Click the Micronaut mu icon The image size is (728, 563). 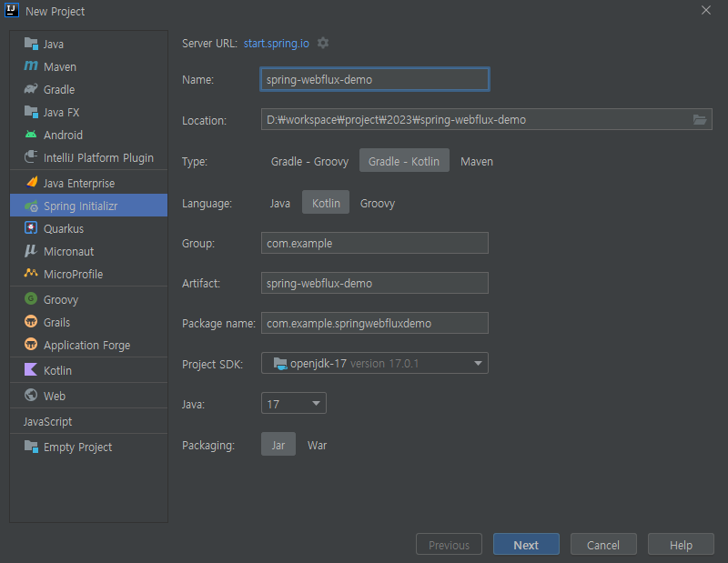click(x=31, y=251)
